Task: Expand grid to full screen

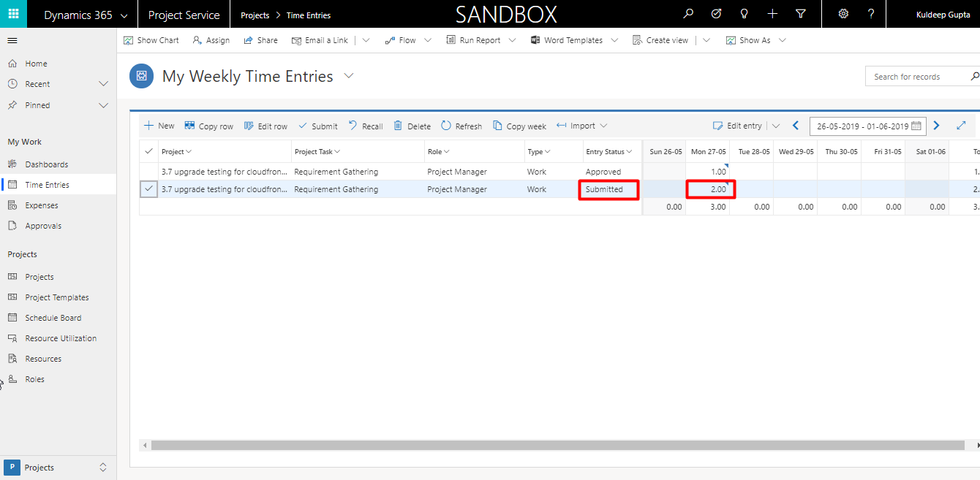Action: coord(962,126)
